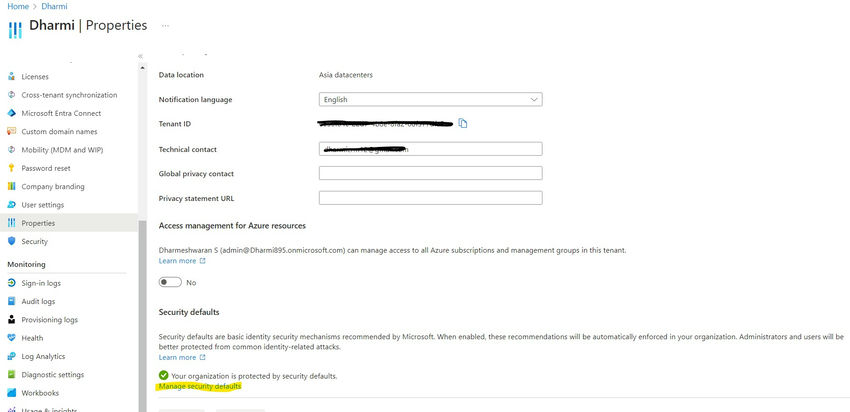Open Company branding menu item
The height and width of the screenshot is (412, 850).
coord(53,186)
